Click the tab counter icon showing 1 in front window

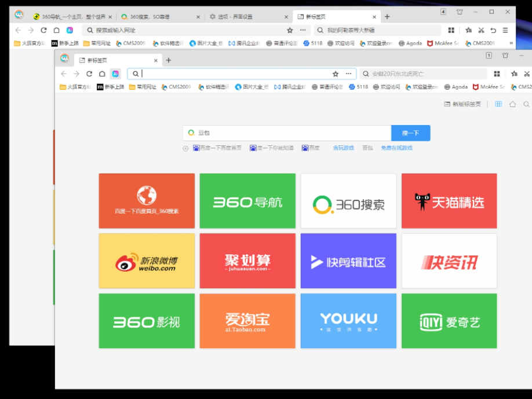(489, 55)
